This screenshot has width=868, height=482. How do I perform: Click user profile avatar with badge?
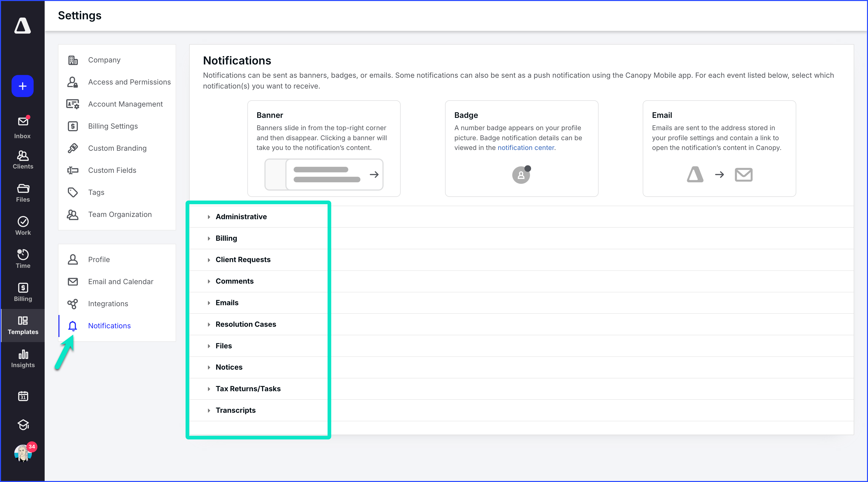pyautogui.click(x=23, y=453)
